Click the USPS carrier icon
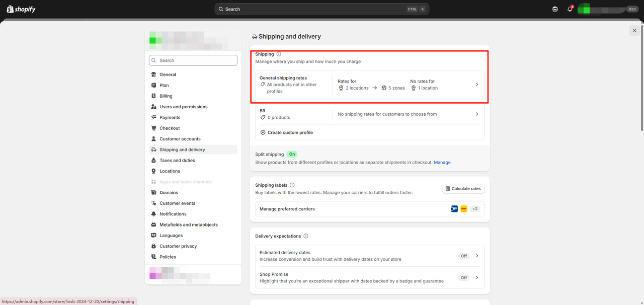This screenshot has width=644, height=305. point(454,209)
